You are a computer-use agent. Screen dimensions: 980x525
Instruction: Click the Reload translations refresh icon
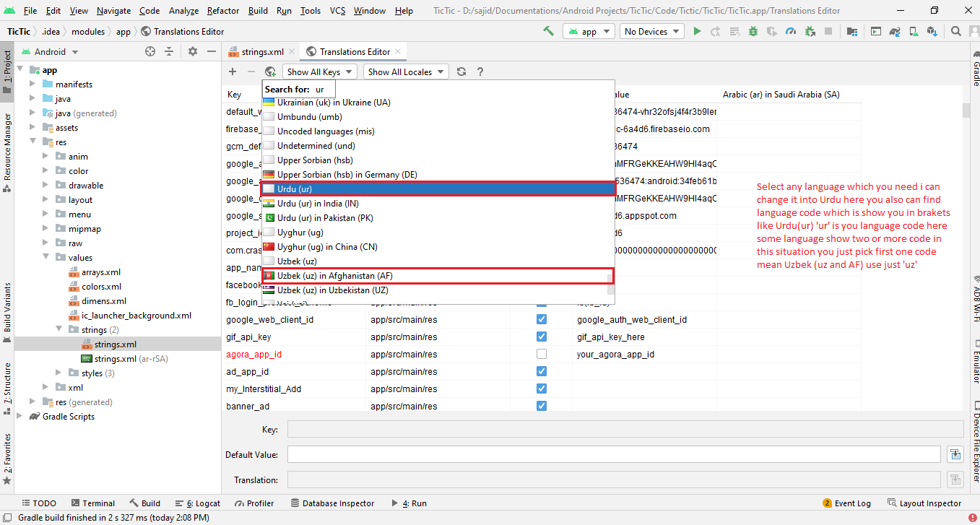point(461,71)
